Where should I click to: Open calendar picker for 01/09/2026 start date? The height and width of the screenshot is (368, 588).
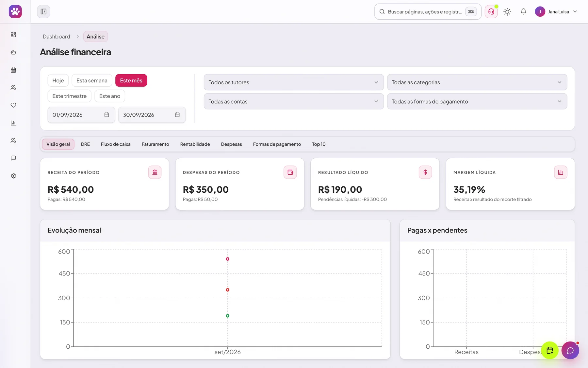[x=106, y=115]
